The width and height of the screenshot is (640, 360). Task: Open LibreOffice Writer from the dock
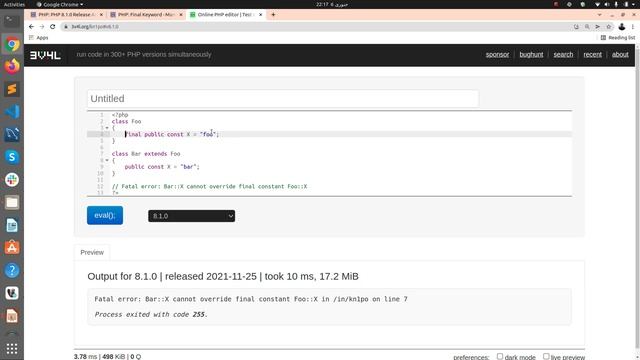point(12,225)
